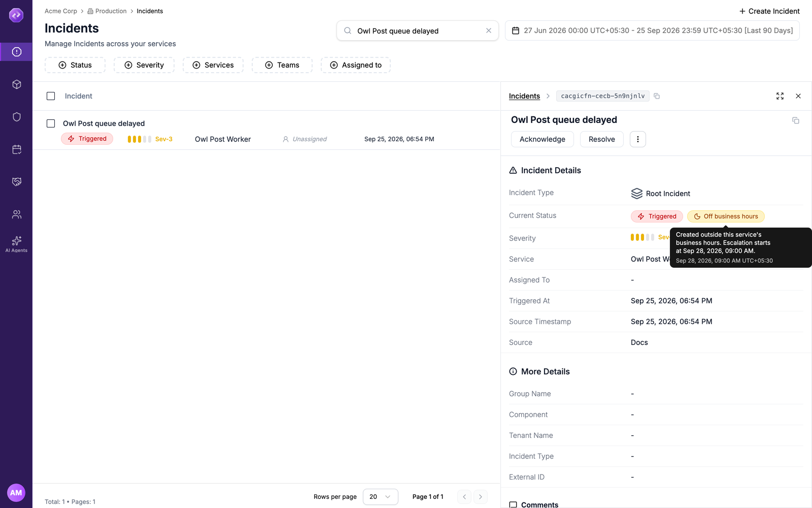Open AI Agents in the sidebar
The width and height of the screenshot is (812, 508).
[x=16, y=244]
